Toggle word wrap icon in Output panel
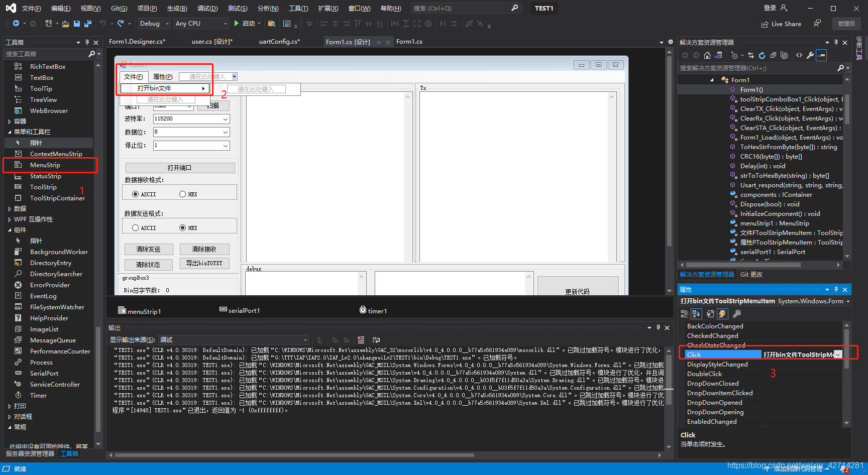This screenshot has height=475, width=868. 376,340
